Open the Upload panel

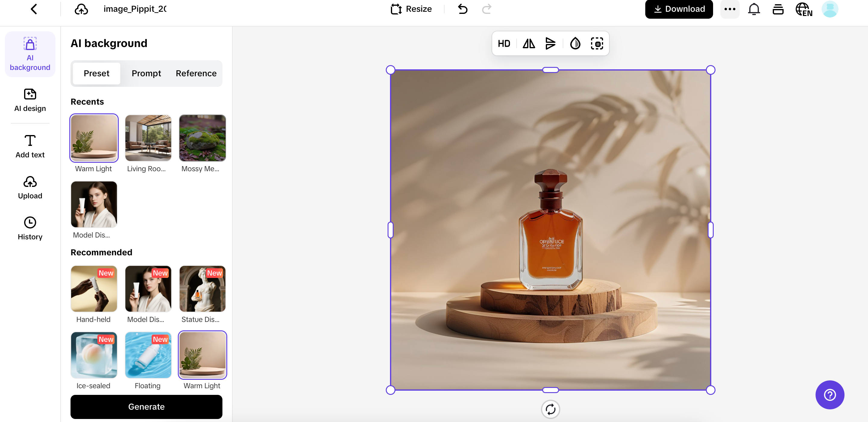[x=30, y=188]
